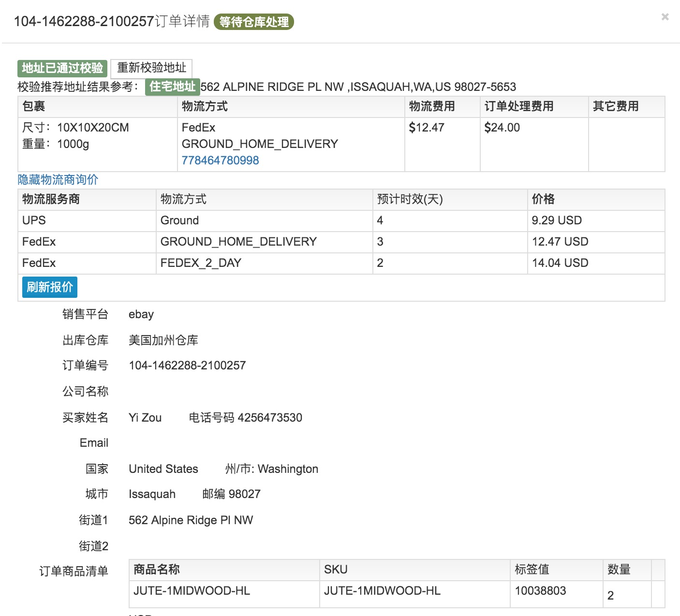Click the quantity cell in 数量 column
The height and width of the screenshot is (616, 680).
click(611, 595)
